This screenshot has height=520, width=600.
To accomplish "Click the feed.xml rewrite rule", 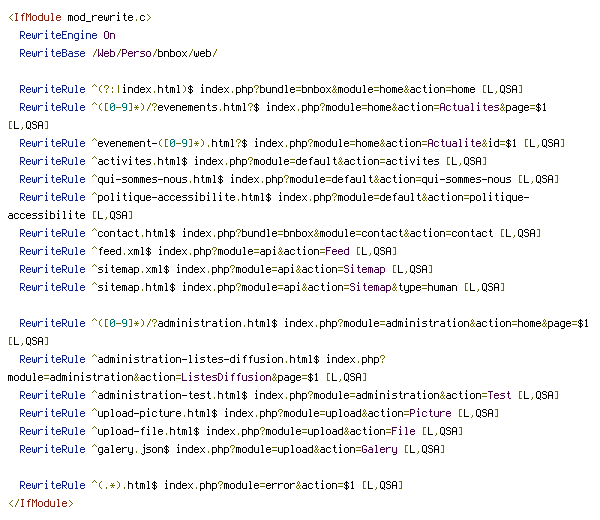I will click(x=208, y=251).
